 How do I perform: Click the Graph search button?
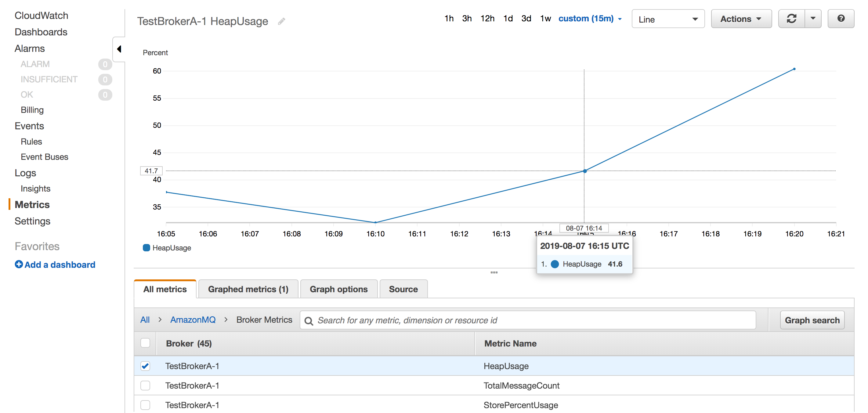[x=812, y=320]
